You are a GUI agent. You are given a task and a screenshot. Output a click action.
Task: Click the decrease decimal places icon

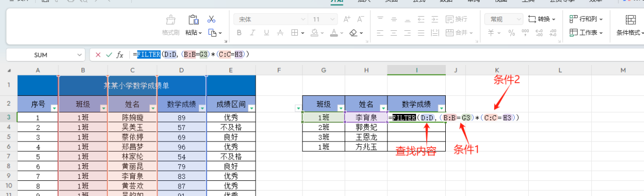pyautogui.click(x=553, y=33)
